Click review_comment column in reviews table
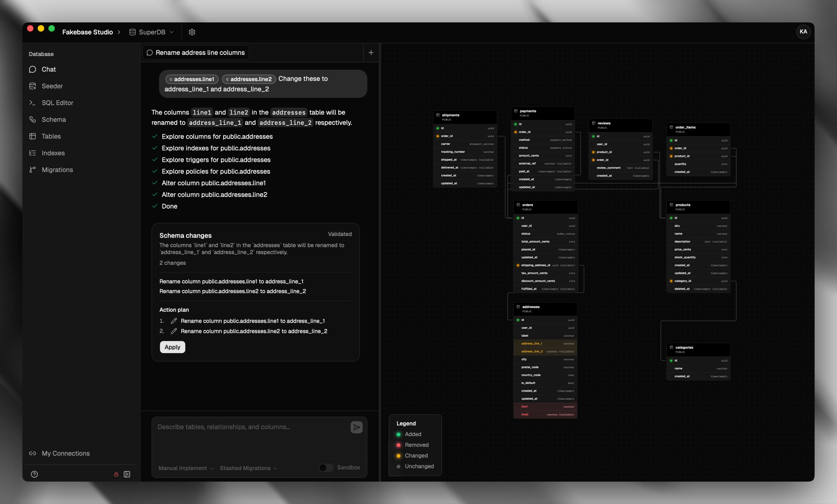 (x=620, y=168)
